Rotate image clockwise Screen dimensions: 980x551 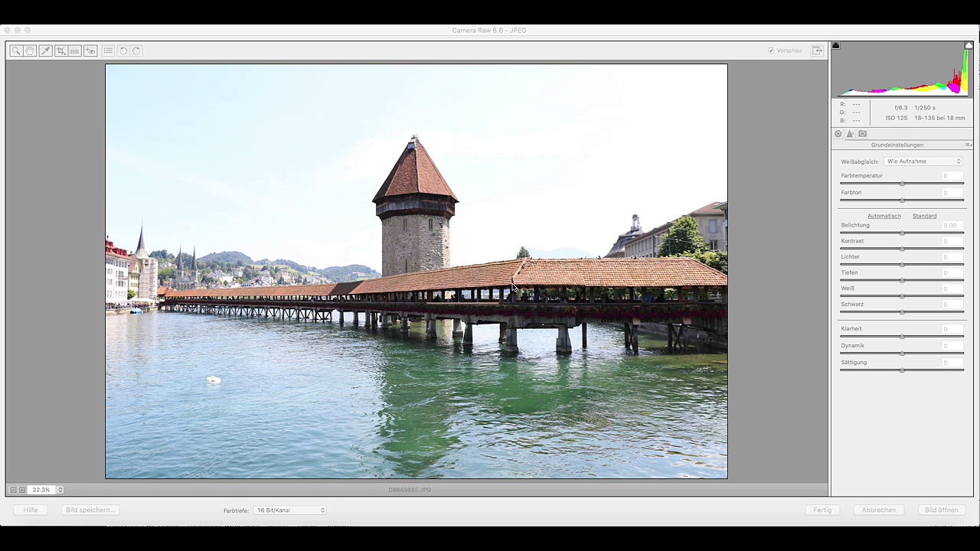pos(136,51)
